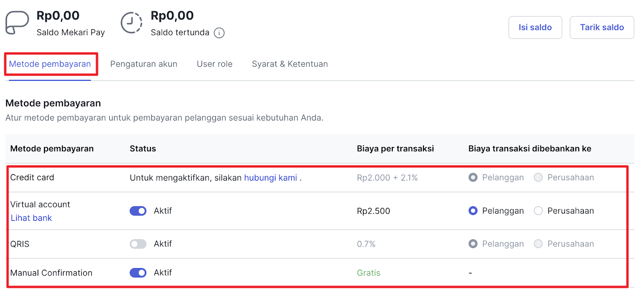Click the Mekari Pay balance wallet icon
644x303 pixels.
17,23
